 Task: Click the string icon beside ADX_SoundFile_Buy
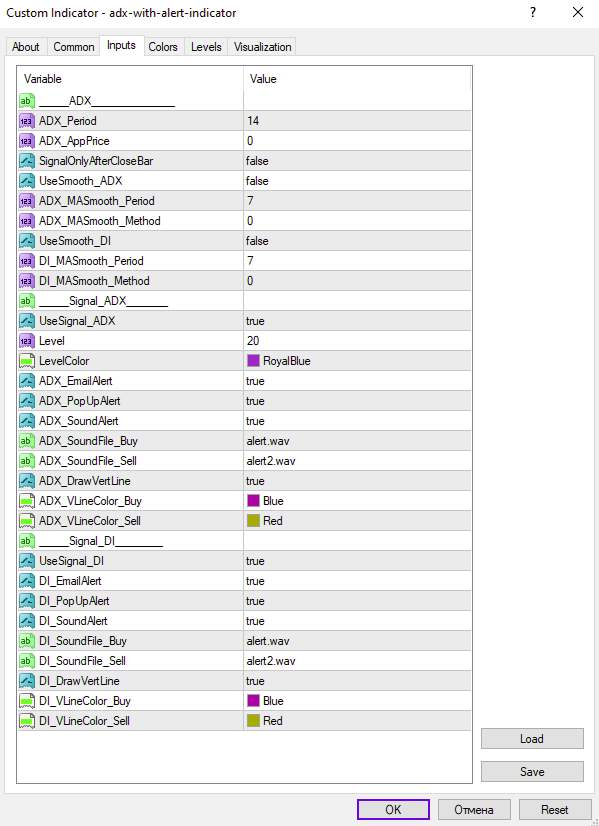coord(27,441)
